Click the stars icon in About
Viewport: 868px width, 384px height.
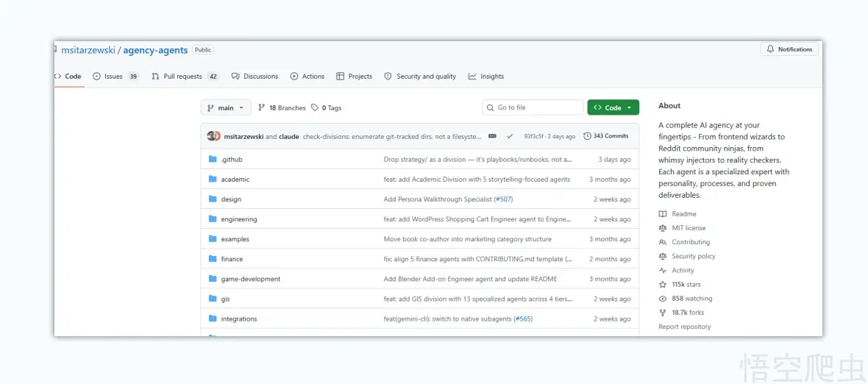663,285
